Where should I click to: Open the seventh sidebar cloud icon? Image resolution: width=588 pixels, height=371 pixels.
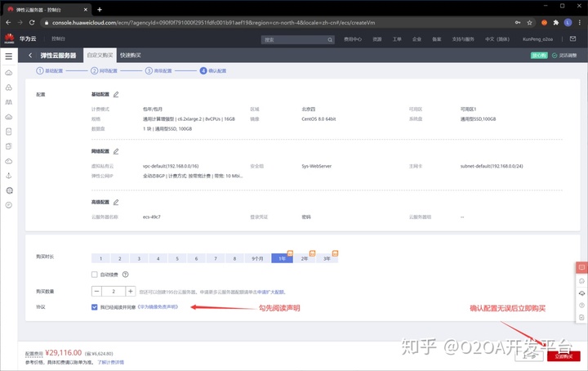pyautogui.click(x=9, y=161)
